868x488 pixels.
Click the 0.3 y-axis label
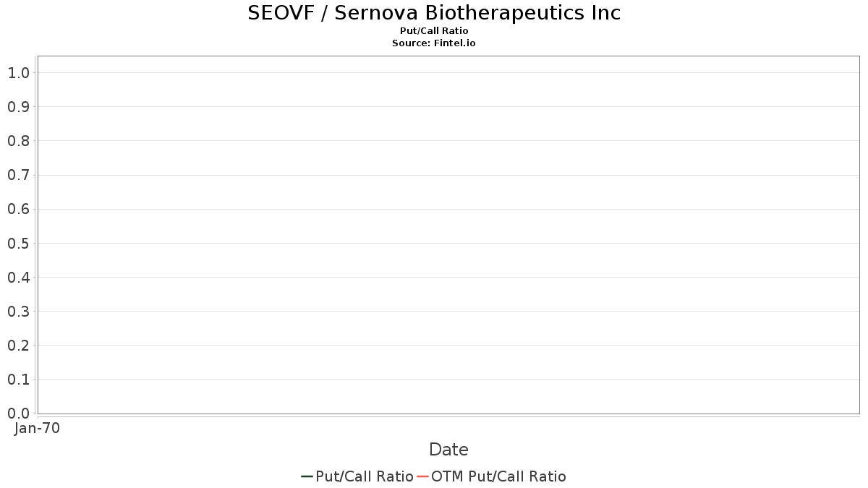tap(18, 312)
